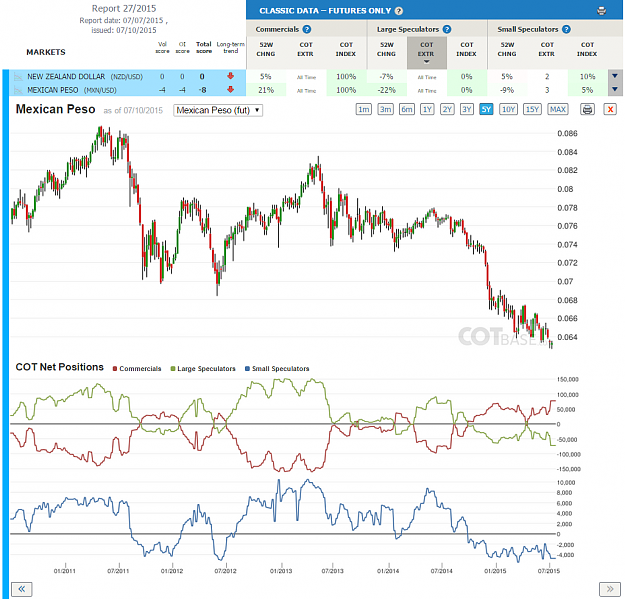The width and height of the screenshot is (625, 599).
Task: Open the Mexican Peso (fut) dropdown
Action: pos(218,110)
